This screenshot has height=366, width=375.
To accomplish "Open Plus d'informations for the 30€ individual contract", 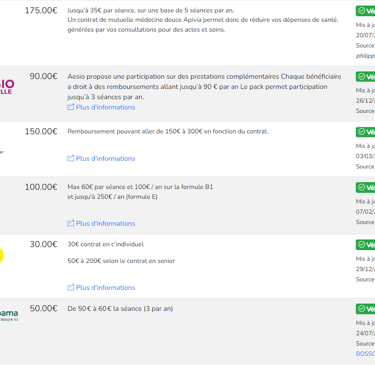I will 105,288.
